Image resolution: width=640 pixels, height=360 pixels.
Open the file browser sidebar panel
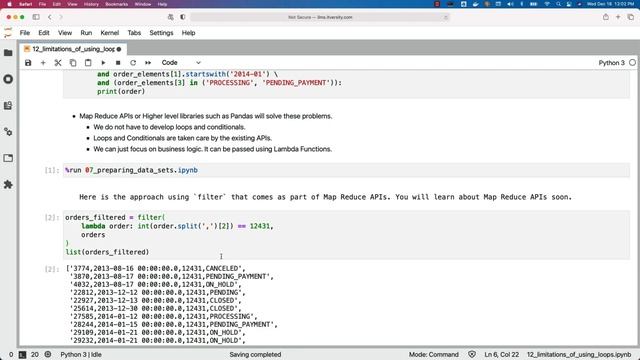(x=8, y=53)
